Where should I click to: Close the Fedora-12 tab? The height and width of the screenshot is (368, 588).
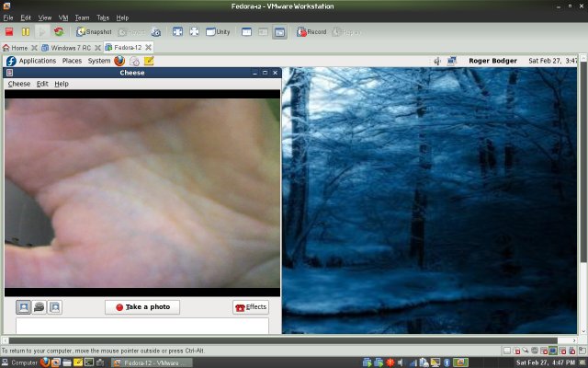coord(149,47)
